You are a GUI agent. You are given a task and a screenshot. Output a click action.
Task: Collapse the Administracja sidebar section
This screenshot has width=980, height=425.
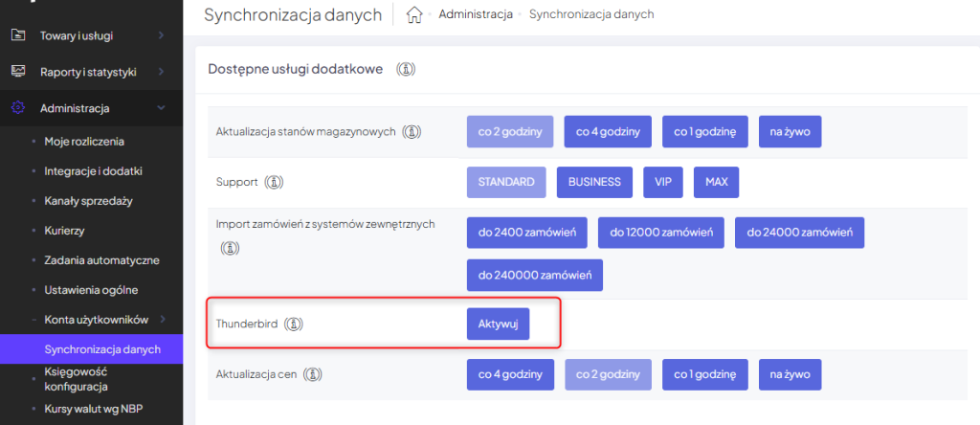pyautogui.click(x=161, y=108)
